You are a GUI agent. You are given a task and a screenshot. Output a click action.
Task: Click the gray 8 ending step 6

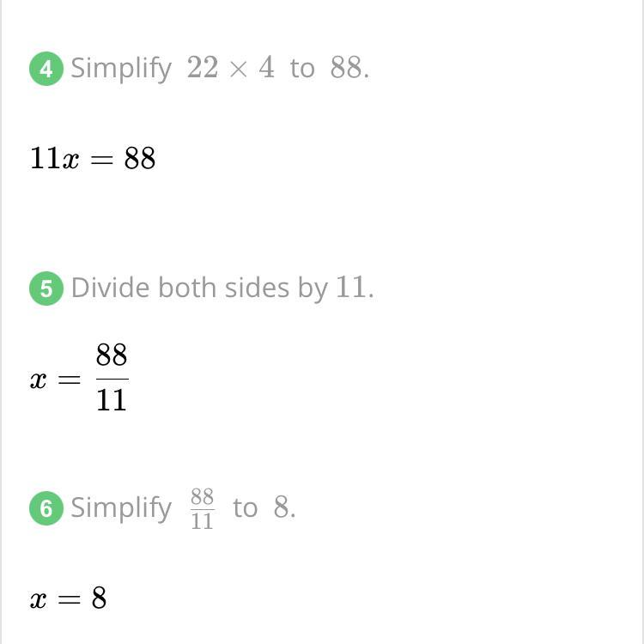point(282,507)
